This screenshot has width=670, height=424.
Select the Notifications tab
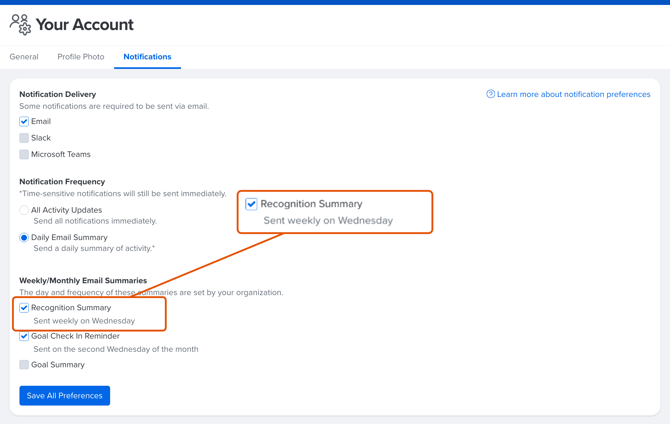[x=147, y=57]
